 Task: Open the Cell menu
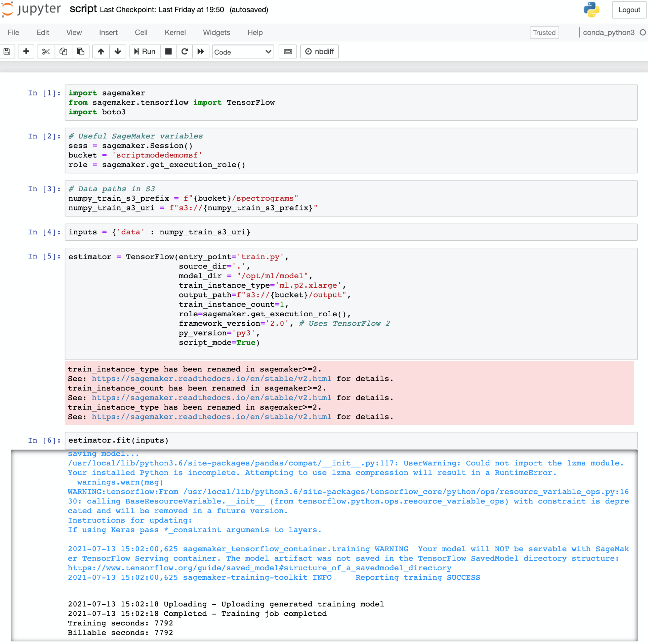[141, 32]
